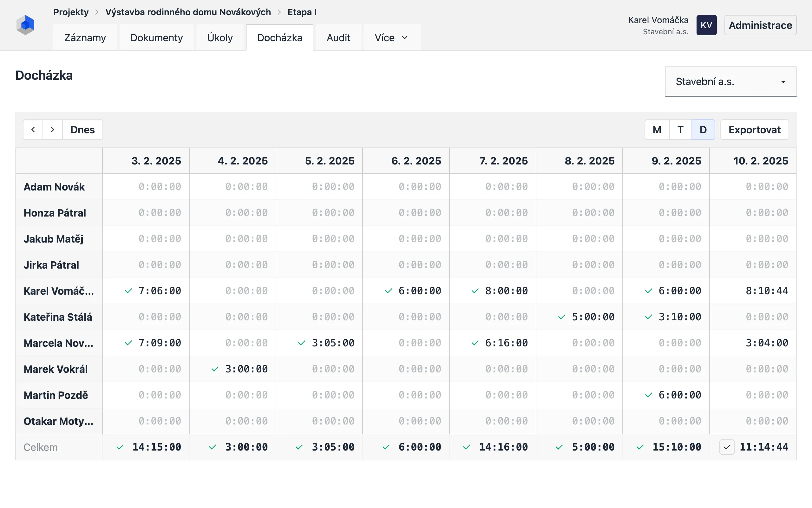Click the Administrace button
Image resolution: width=812 pixels, height=508 pixels.
(760, 25)
